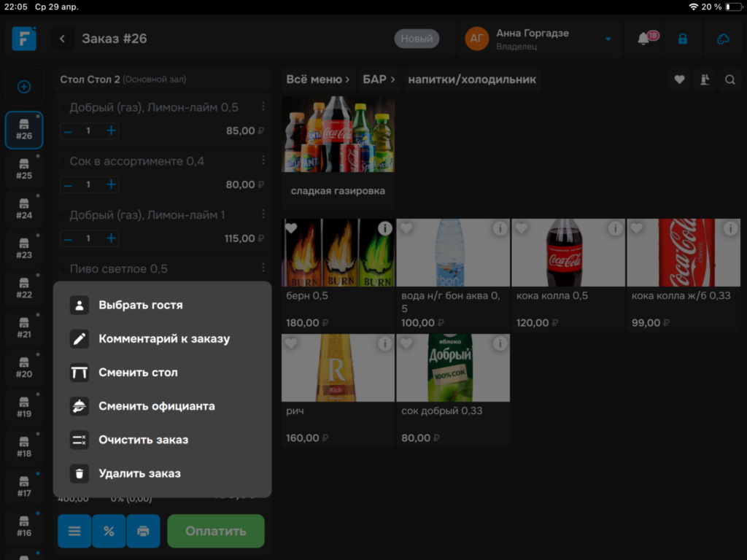The width and height of the screenshot is (747, 560).
Task: Tap the icon between heart and search
Action: [705, 79]
